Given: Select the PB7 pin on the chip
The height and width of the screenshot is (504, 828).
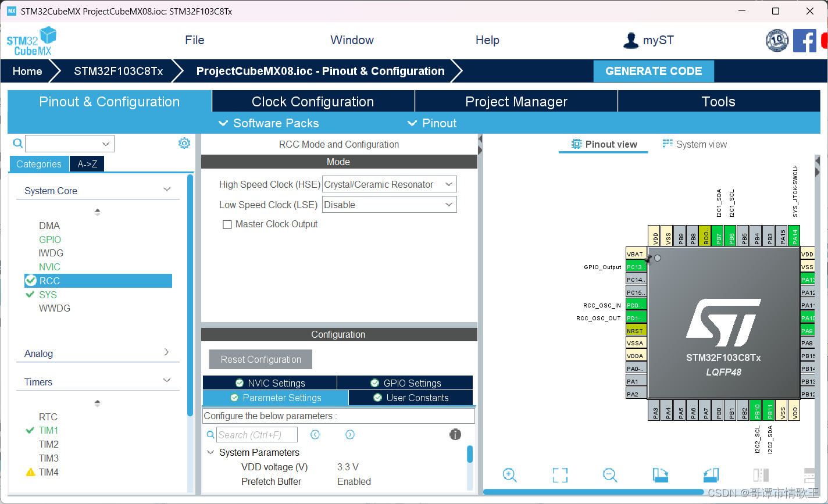Looking at the screenshot, I should pyautogui.click(x=718, y=236).
